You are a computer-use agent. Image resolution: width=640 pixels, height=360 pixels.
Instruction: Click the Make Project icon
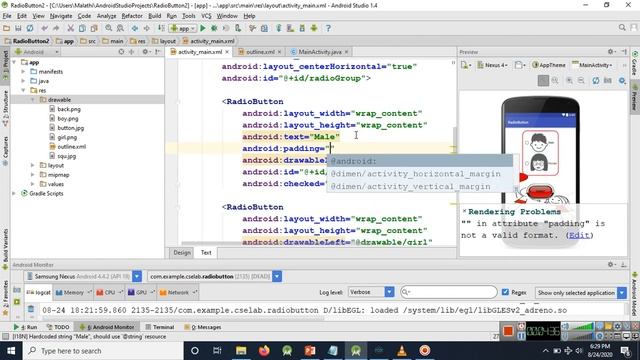161,28
